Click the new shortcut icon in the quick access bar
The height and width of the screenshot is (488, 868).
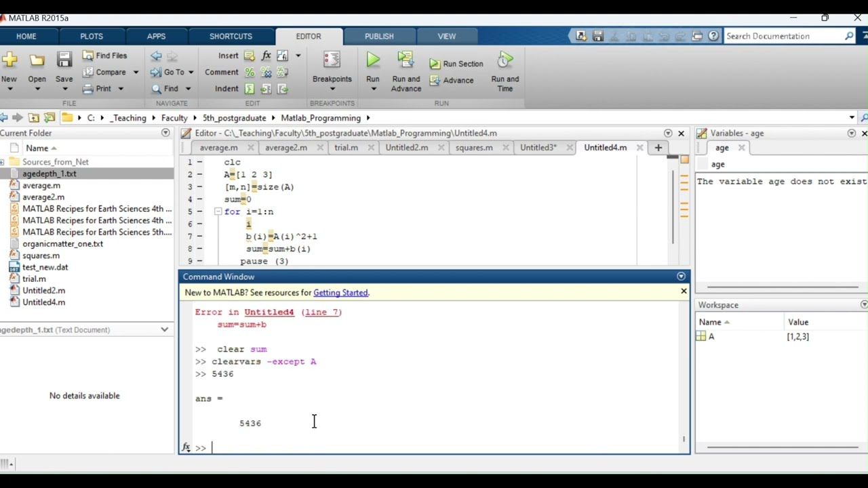[x=581, y=36]
